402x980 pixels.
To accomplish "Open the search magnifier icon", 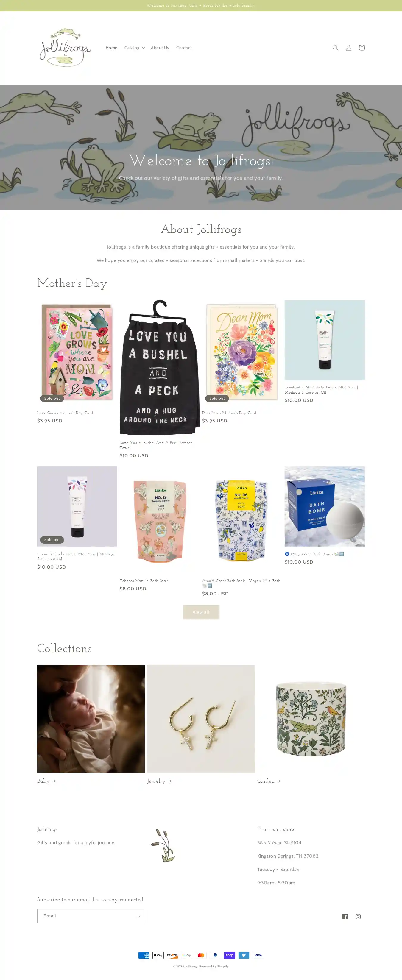I will tap(335, 48).
